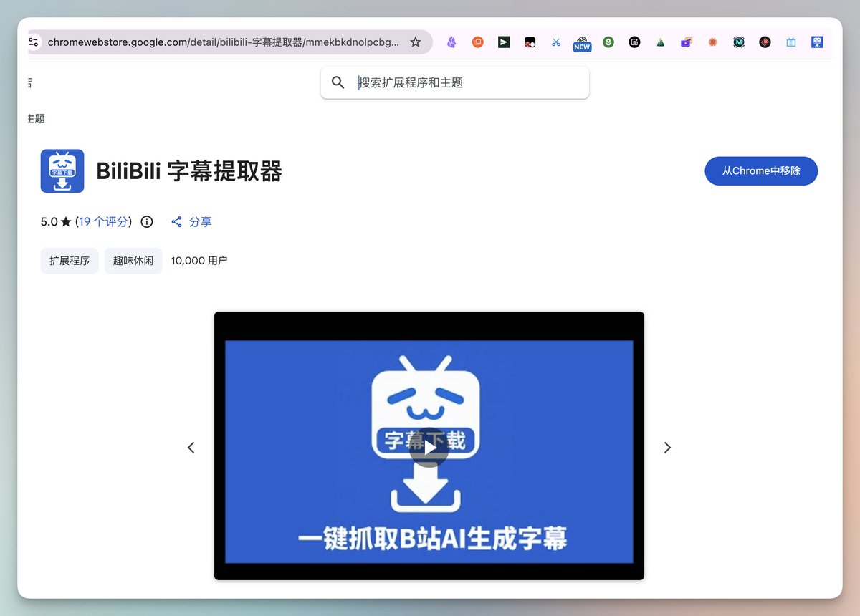Click the orange circular copy extension icon
Viewport: 860px width, 616px height.
pyautogui.click(x=478, y=42)
